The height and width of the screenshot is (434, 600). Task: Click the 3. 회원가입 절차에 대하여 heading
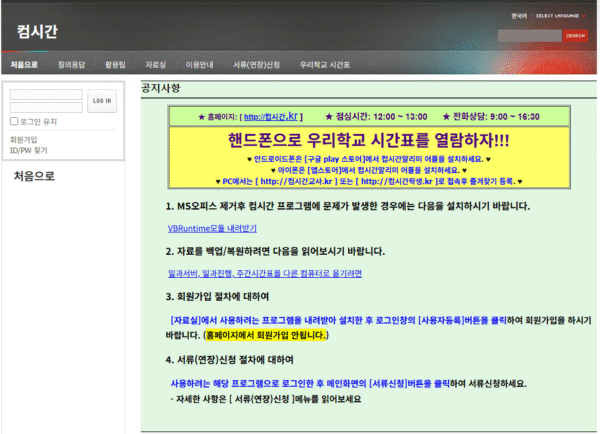tap(217, 297)
